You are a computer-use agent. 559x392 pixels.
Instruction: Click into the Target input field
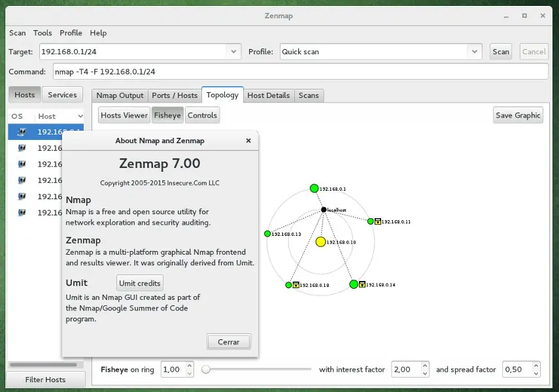coord(133,52)
